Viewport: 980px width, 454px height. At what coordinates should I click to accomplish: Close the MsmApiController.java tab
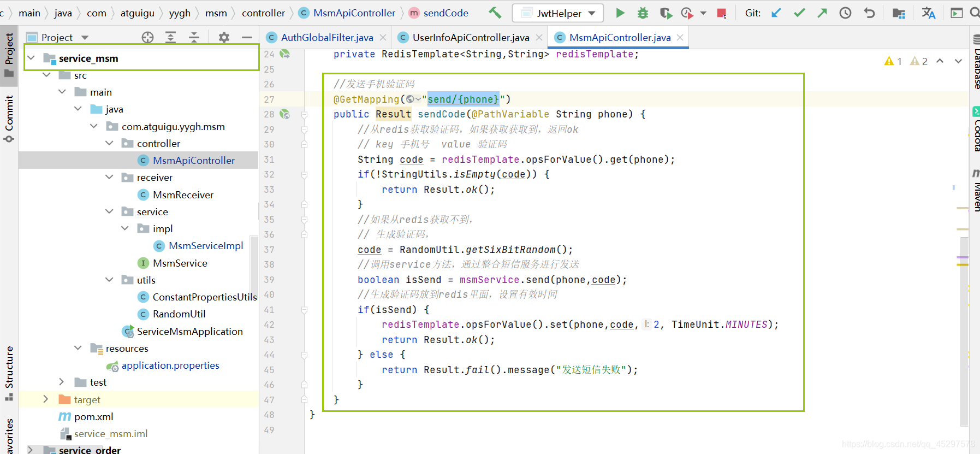coord(680,37)
